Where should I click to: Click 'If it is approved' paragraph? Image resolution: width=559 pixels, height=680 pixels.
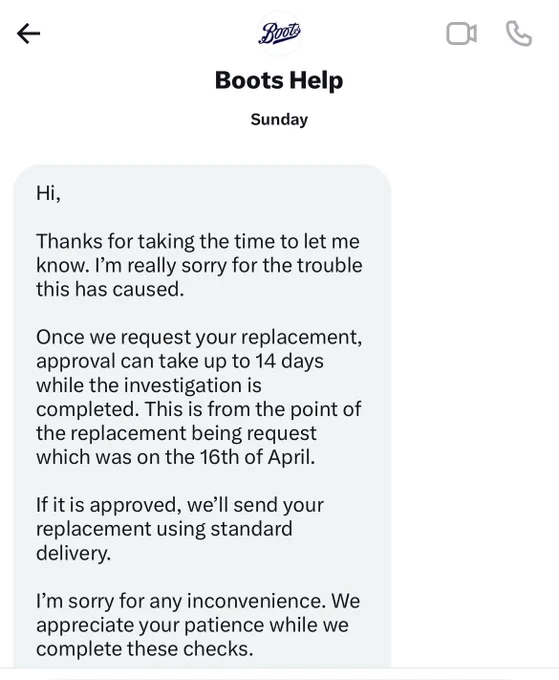[x=180, y=529]
